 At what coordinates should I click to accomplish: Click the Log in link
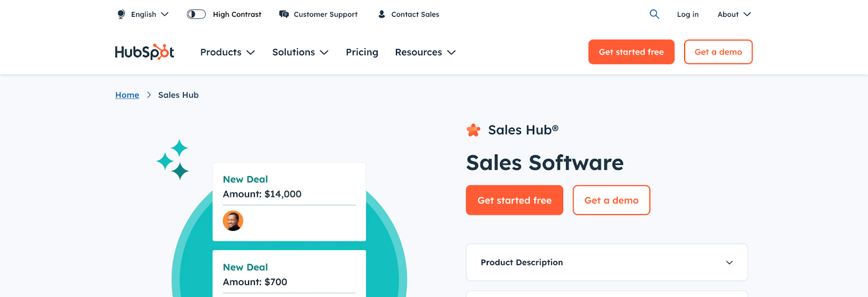tap(687, 14)
